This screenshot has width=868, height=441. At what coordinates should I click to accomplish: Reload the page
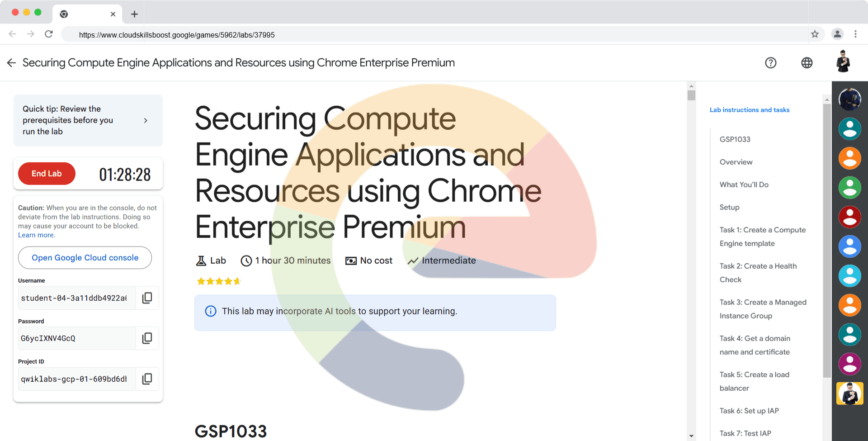[x=49, y=34]
